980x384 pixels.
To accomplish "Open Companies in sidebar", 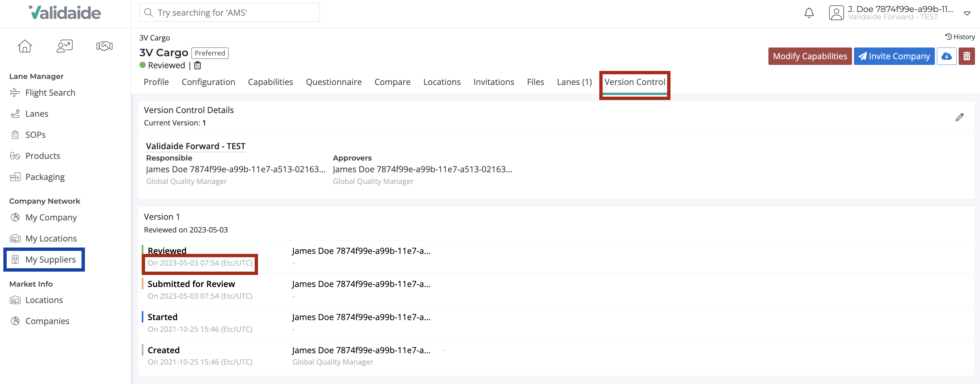I will coord(47,321).
